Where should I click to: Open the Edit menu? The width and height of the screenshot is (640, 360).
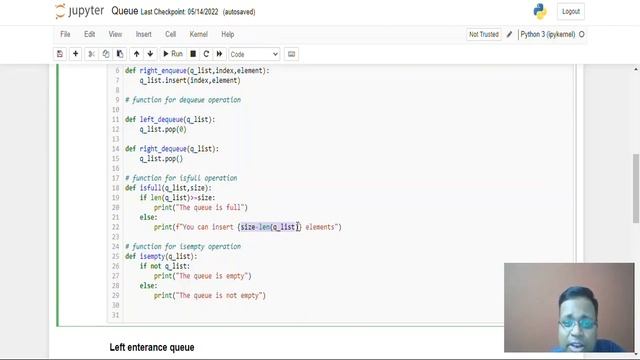pos(89,34)
